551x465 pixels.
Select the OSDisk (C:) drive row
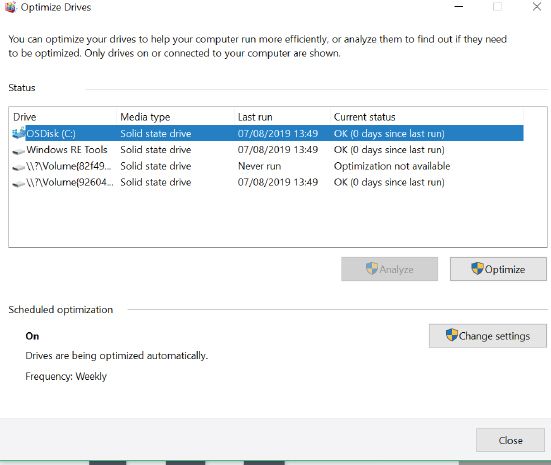point(267,134)
